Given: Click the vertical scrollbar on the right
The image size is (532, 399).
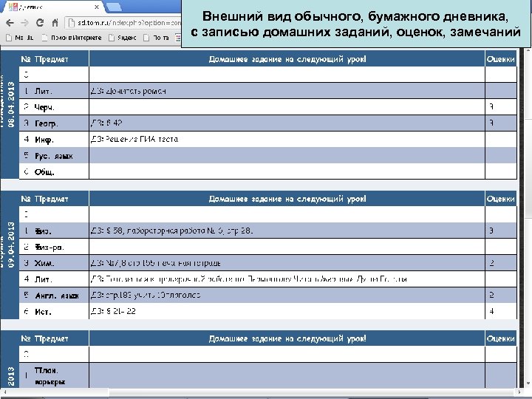Looking at the screenshot, I should 528,217.
